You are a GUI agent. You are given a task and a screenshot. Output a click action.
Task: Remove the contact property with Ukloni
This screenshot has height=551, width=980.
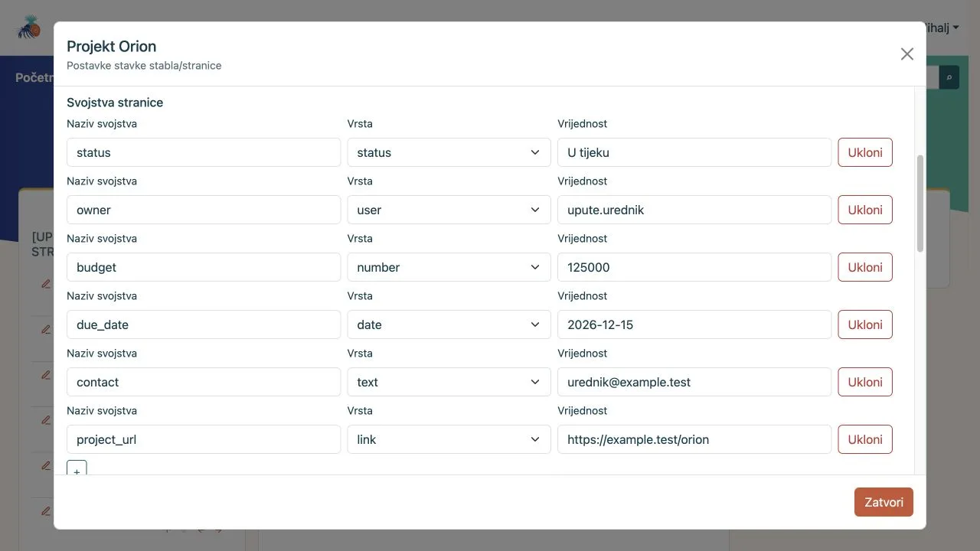[865, 382]
